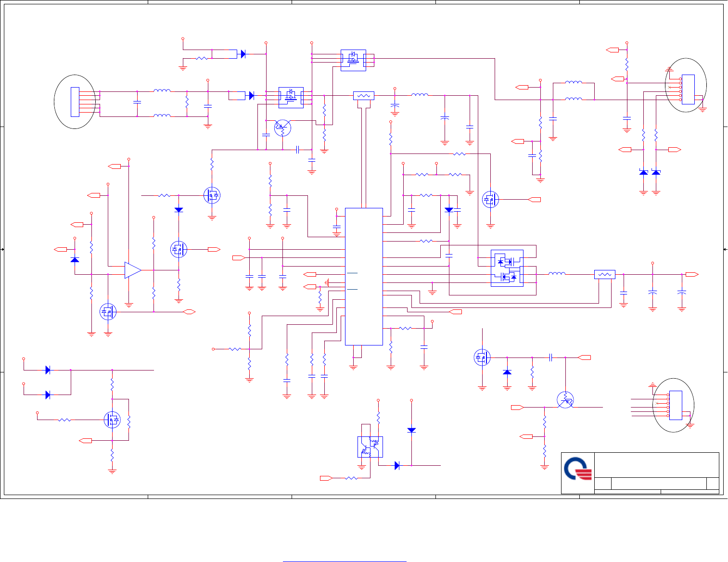Click the triangular op-amp symbol
Screen dimensions: 728x562
click(x=133, y=270)
